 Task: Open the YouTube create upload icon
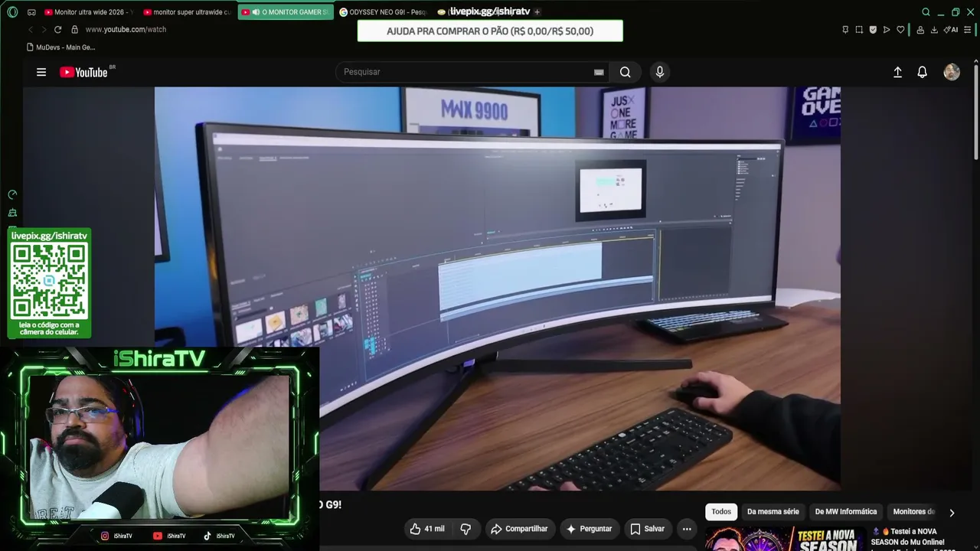[x=897, y=72]
